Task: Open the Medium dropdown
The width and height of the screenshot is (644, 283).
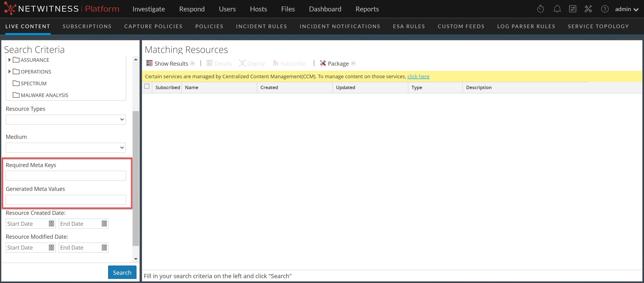Action: click(x=65, y=148)
